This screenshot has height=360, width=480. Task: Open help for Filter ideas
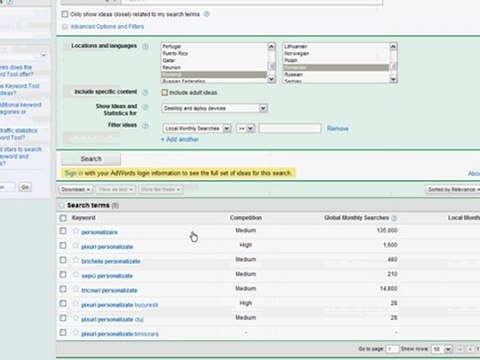click(x=145, y=126)
